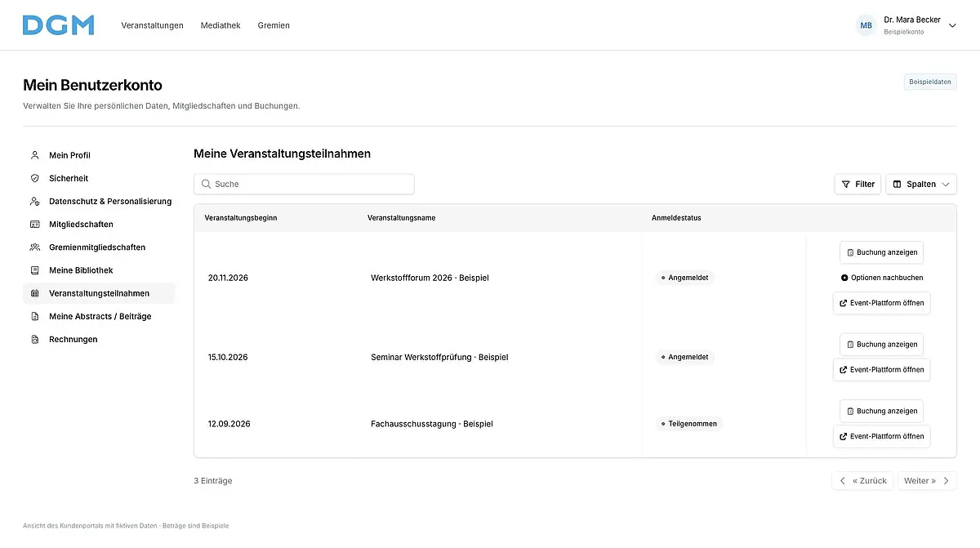Click Optionen nachbuchen for Werkstoffforum 2026
Screen dimensions: 980x548
coord(881,278)
